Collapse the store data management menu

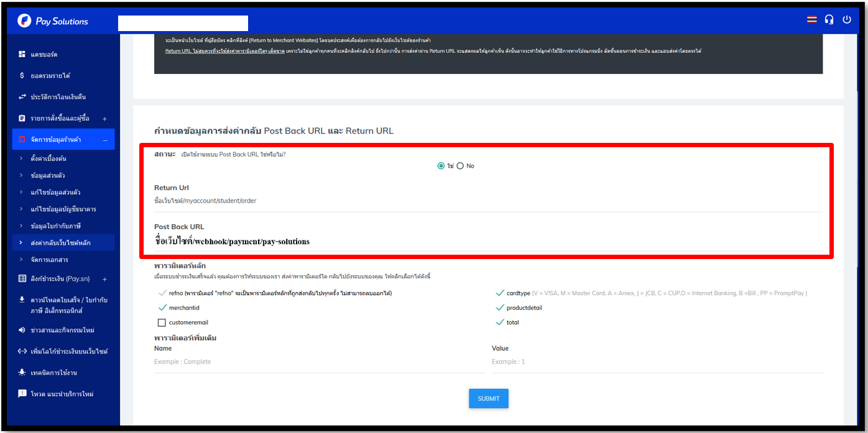click(104, 140)
